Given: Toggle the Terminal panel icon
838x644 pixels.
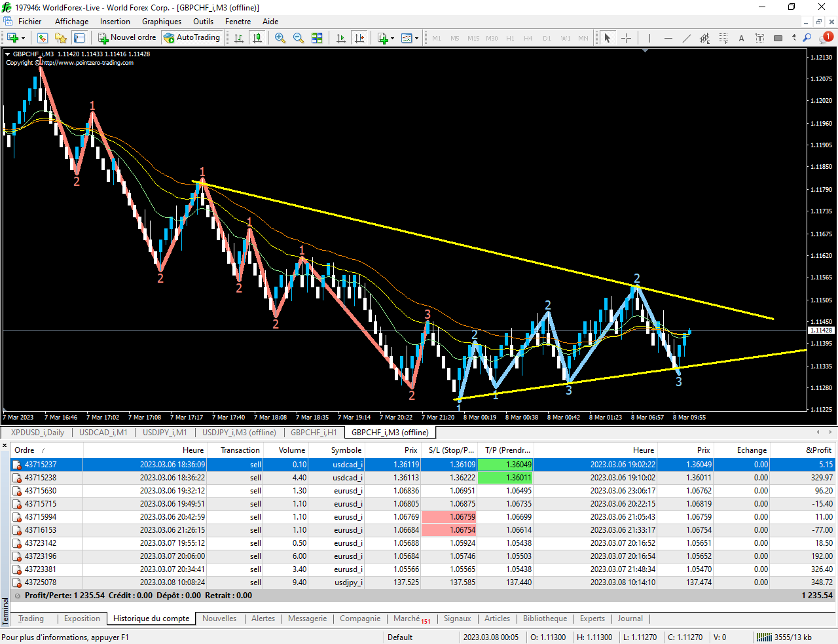Looking at the screenshot, I should 79,38.
